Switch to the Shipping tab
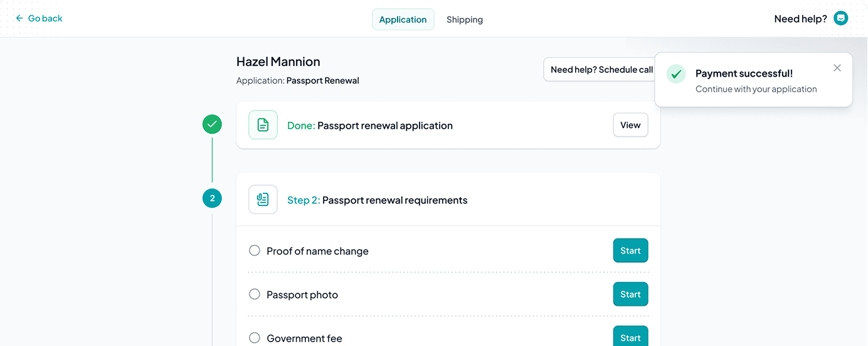Image resolution: width=868 pixels, height=346 pixels. [465, 19]
